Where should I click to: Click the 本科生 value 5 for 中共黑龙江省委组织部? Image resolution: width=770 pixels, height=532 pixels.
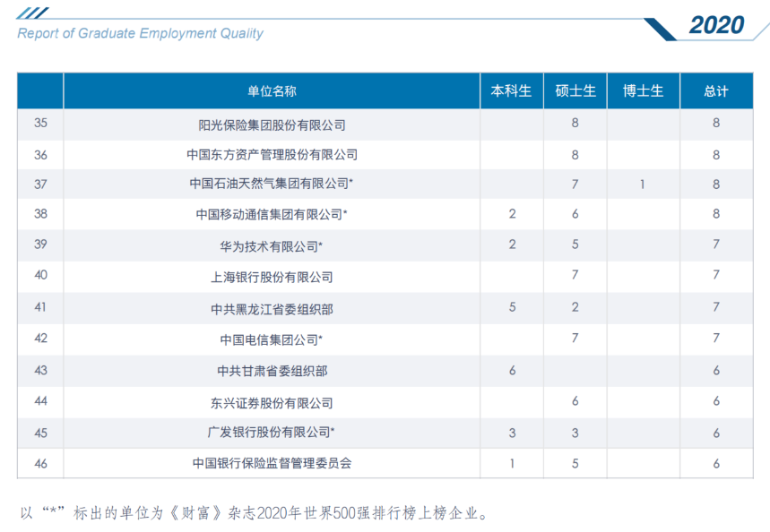click(x=512, y=307)
